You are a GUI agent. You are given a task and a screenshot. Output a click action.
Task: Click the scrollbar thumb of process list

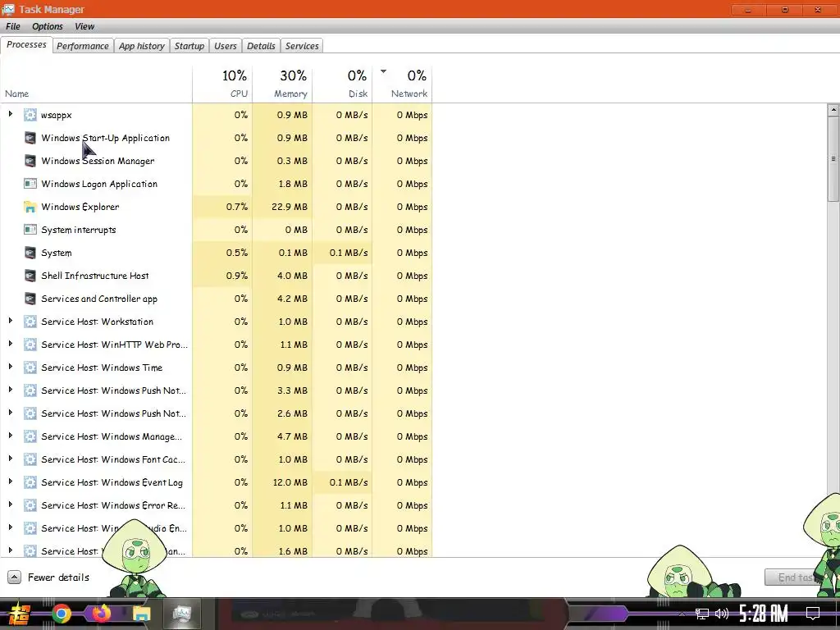pyautogui.click(x=833, y=160)
